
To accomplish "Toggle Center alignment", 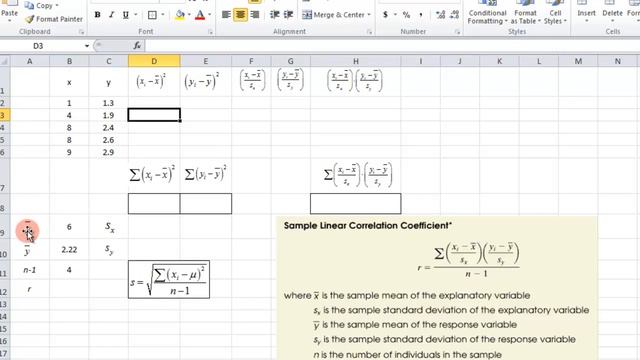I will 240,15.
